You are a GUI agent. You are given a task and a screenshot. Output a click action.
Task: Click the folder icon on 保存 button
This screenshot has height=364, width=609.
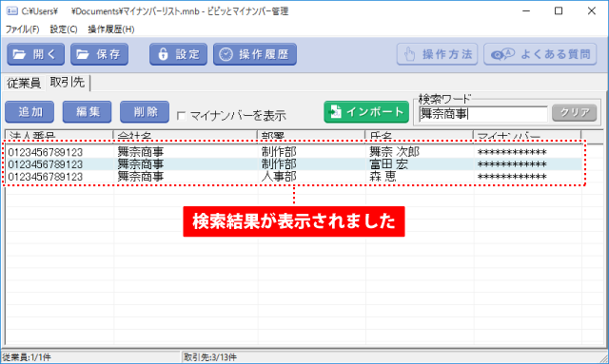(x=83, y=54)
